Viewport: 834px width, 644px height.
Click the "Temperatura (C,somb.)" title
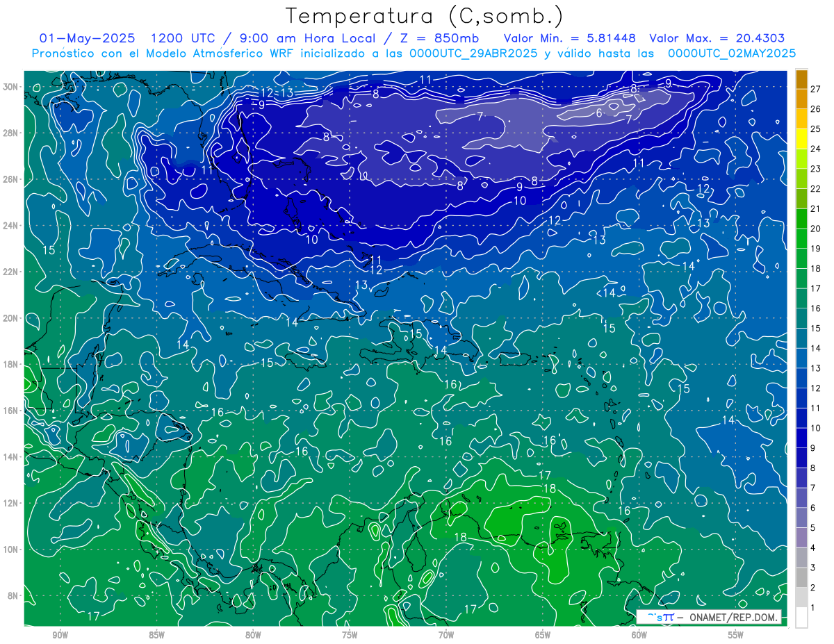coord(425,16)
